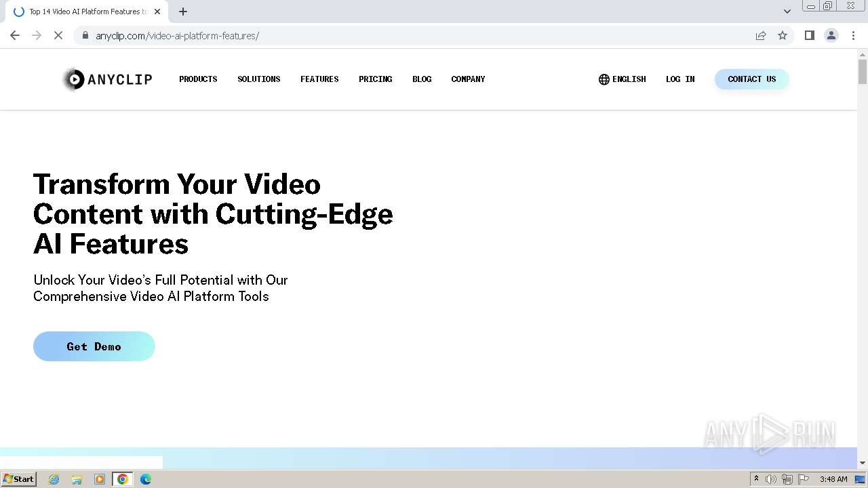
Task: Open a new browser tab
Action: (x=183, y=12)
